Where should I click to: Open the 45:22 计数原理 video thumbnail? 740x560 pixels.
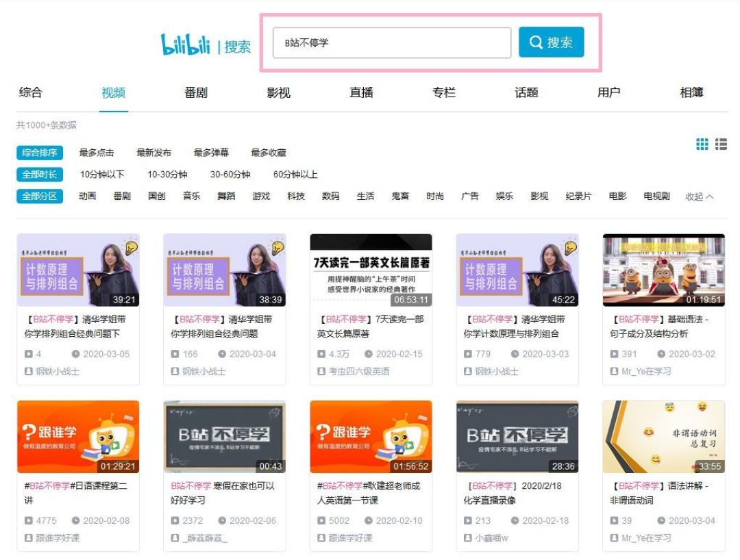(x=517, y=270)
